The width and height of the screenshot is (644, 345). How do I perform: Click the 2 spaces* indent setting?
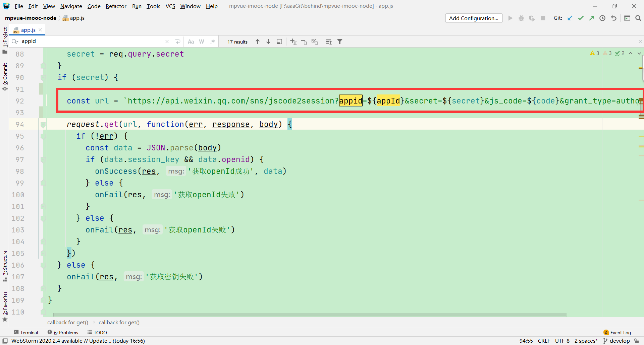click(586, 341)
